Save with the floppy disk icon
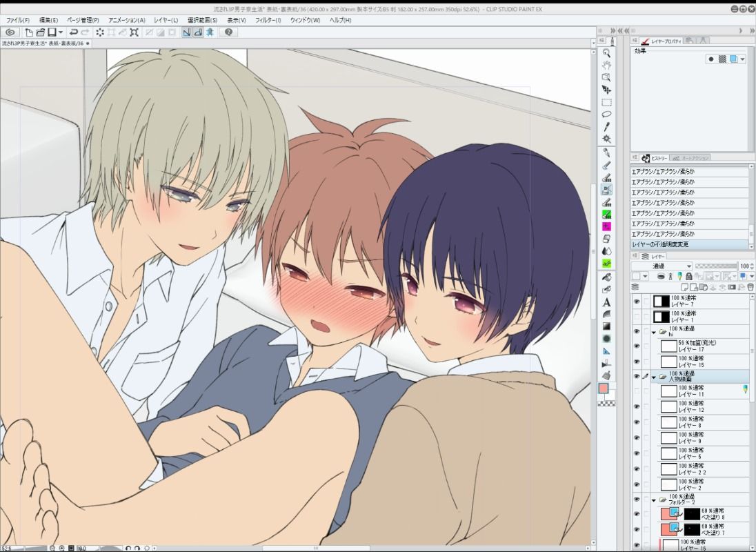The image size is (756, 552). pos(52,32)
